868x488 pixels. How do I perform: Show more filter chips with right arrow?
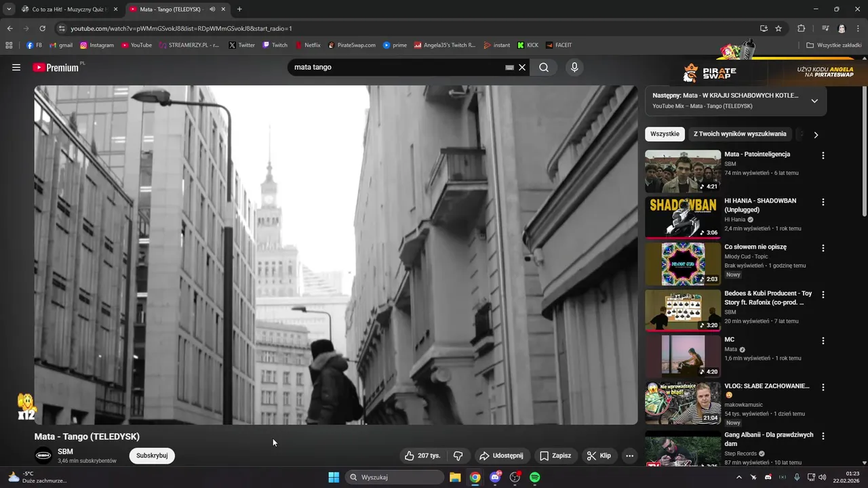816,134
